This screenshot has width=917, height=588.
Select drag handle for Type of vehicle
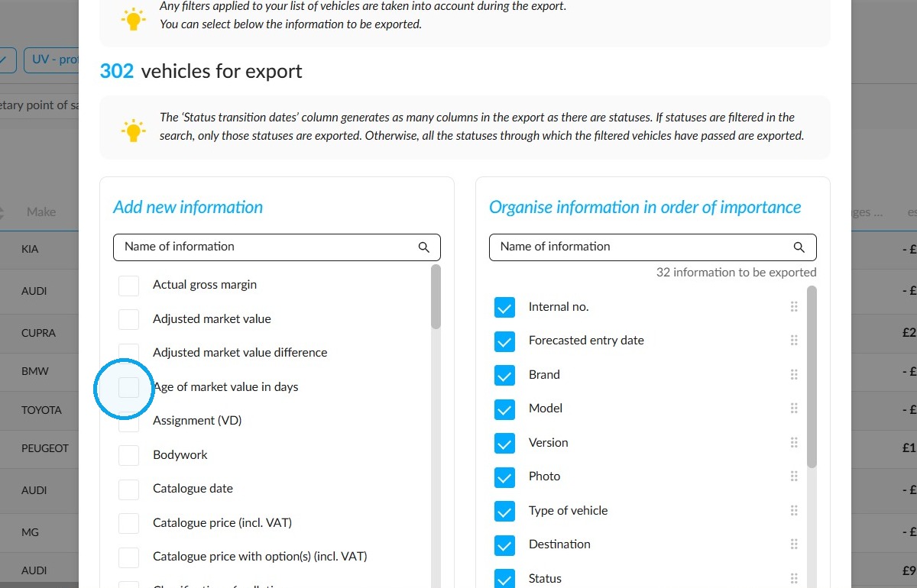tap(794, 511)
